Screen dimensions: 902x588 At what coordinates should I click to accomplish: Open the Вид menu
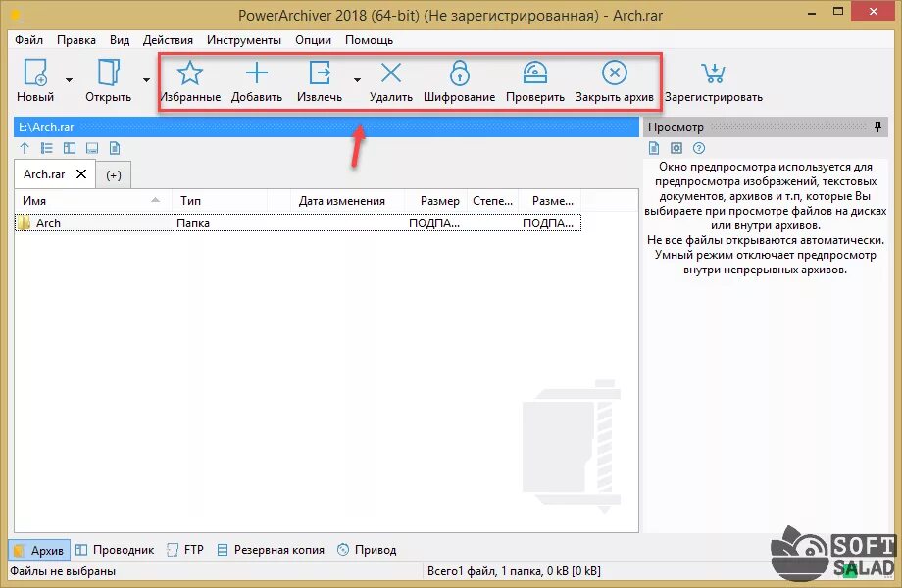click(x=120, y=40)
